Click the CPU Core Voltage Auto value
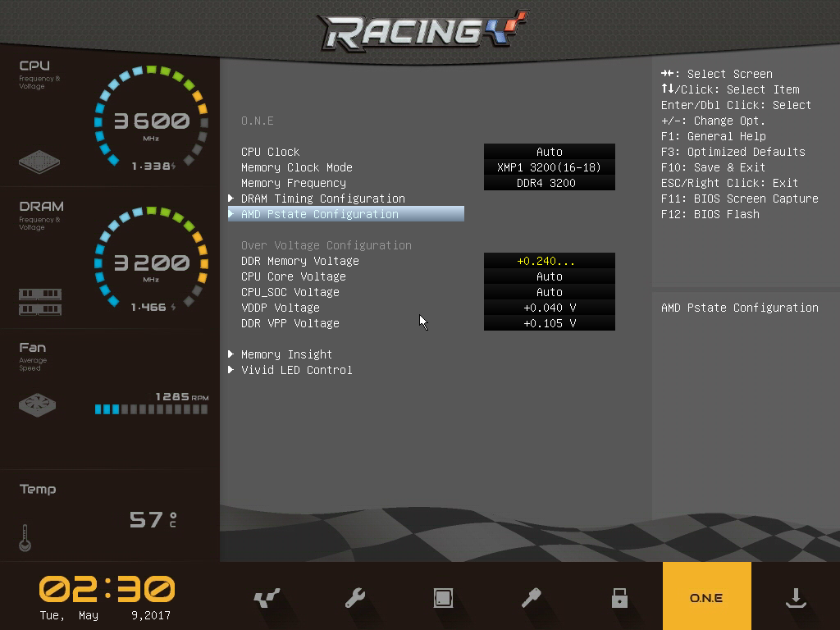Image resolution: width=840 pixels, height=630 pixels. [x=549, y=276]
